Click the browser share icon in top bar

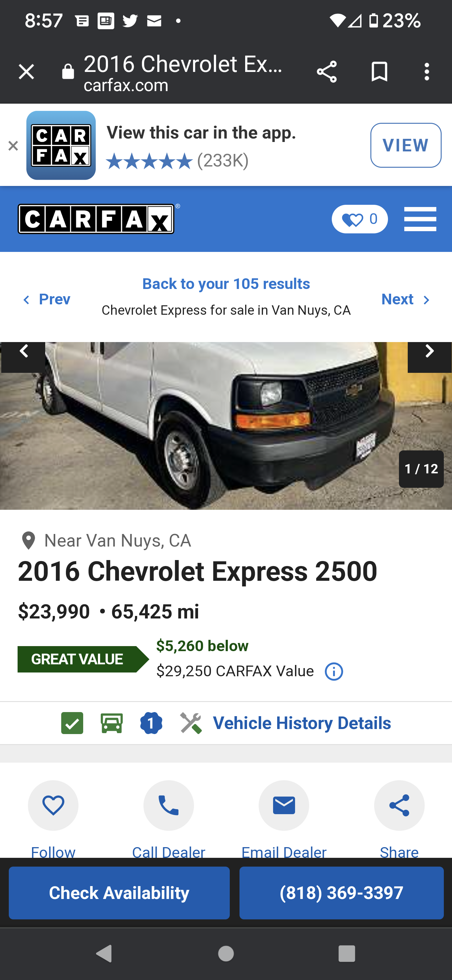point(326,72)
